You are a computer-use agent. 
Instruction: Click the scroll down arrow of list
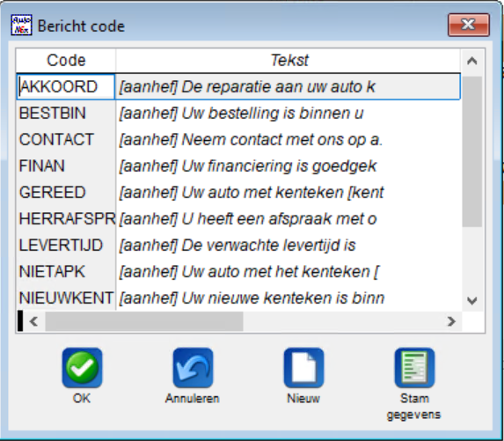(x=471, y=301)
